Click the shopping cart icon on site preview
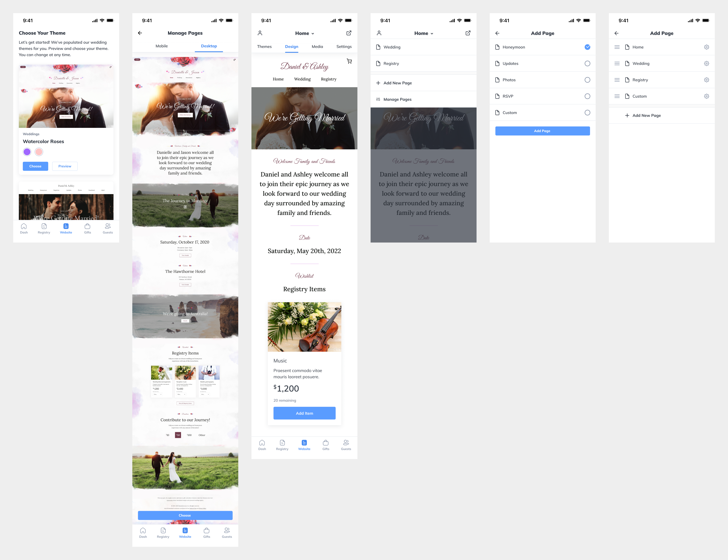 click(349, 61)
